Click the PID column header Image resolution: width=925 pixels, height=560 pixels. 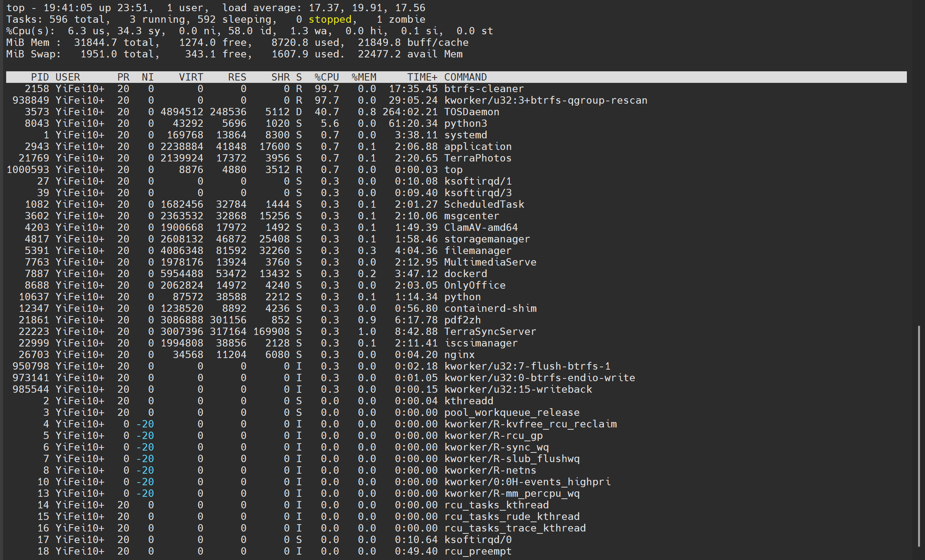[40, 77]
